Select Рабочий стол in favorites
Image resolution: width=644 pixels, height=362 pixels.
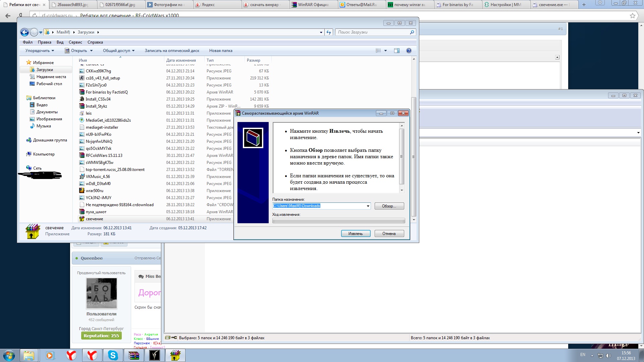point(49,84)
